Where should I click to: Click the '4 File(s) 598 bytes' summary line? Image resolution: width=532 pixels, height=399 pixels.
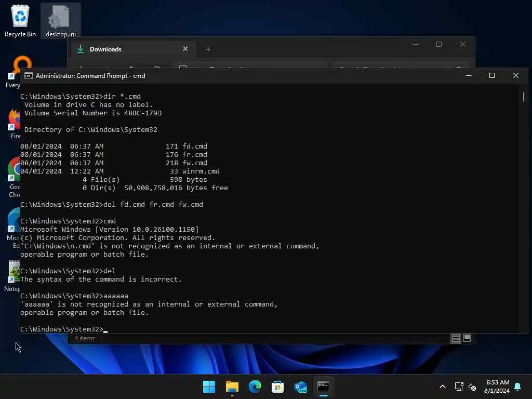click(x=145, y=179)
